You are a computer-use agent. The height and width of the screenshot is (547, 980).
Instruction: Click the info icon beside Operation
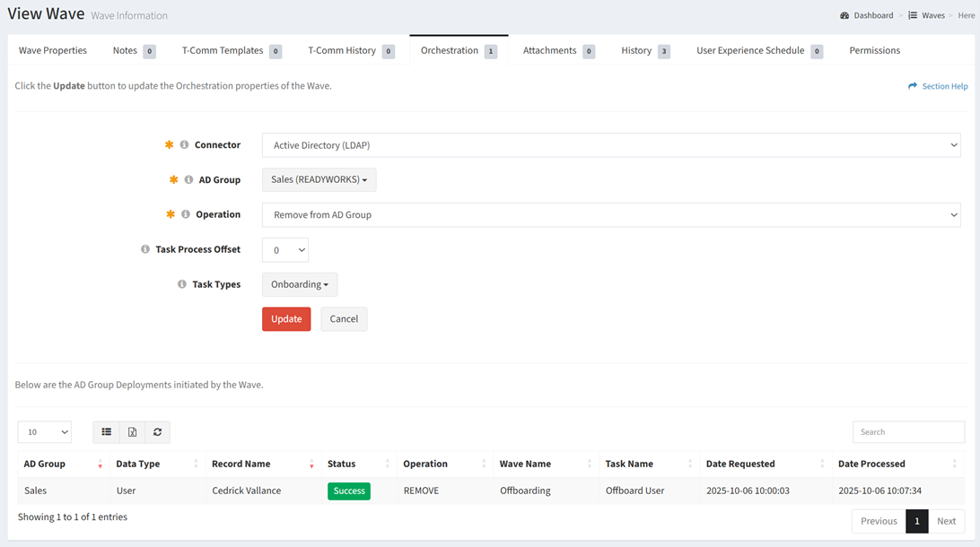pos(186,214)
